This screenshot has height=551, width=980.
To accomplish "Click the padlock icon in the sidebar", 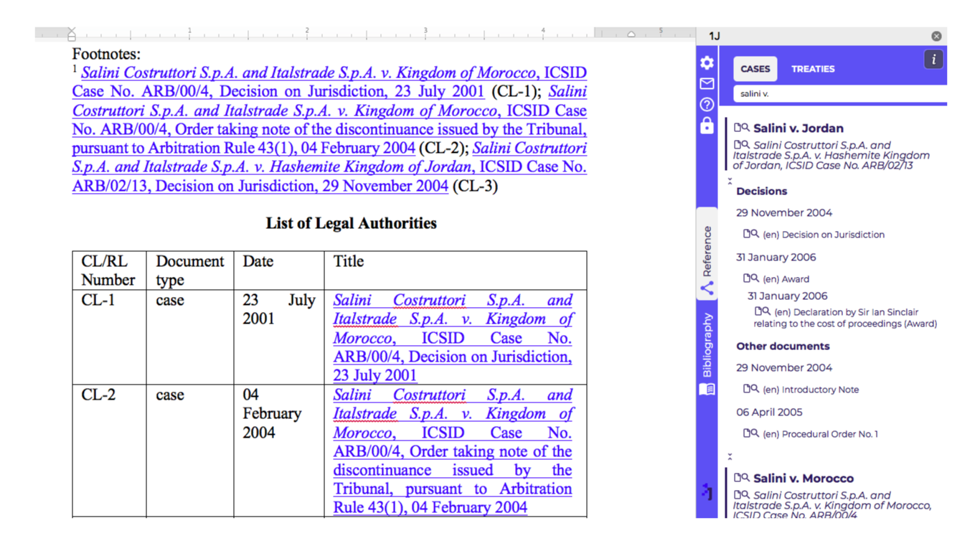I will [707, 126].
